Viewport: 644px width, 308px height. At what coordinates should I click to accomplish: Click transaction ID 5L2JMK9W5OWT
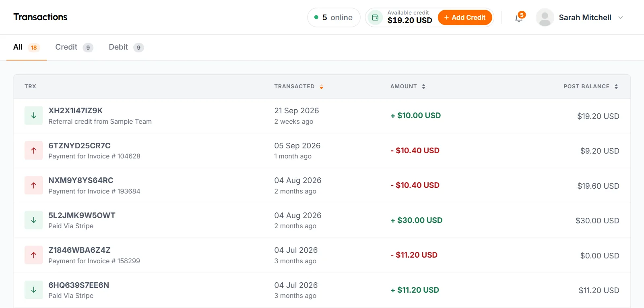click(x=82, y=215)
